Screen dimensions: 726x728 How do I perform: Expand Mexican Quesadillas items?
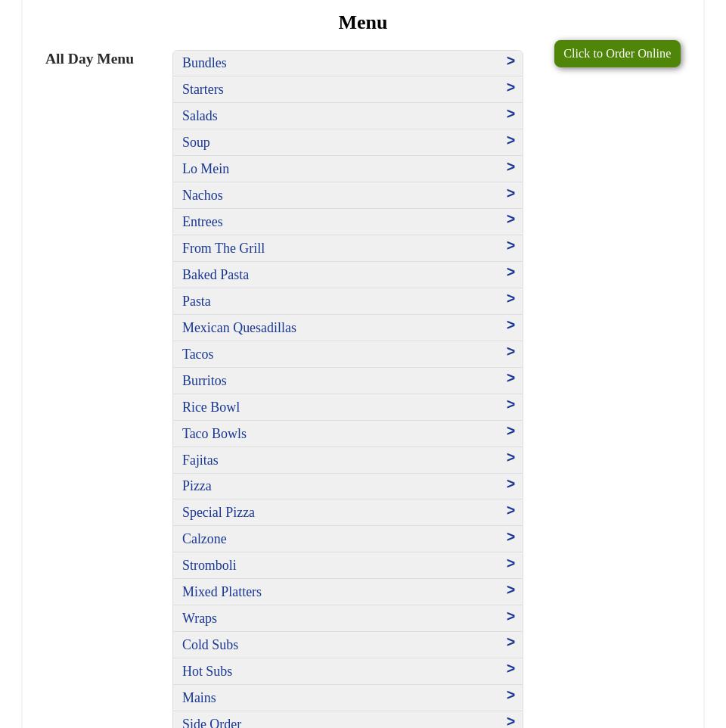pos(239,328)
